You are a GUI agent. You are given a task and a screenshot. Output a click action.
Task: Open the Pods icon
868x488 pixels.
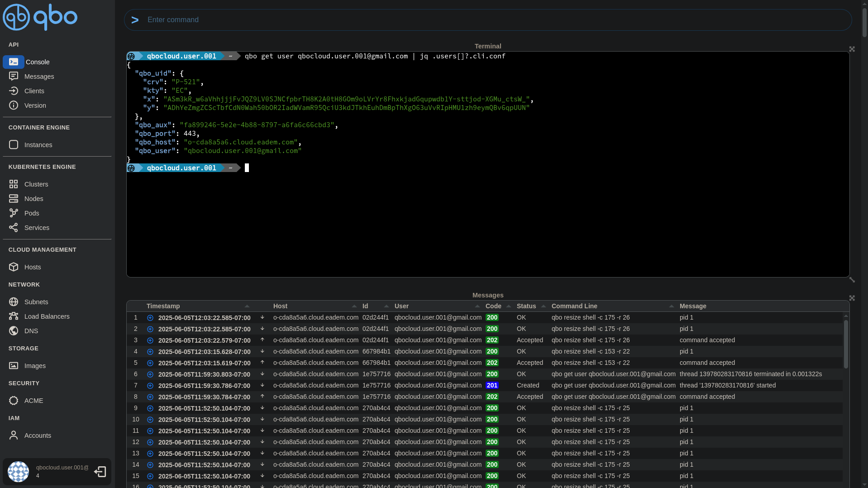pos(14,213)
